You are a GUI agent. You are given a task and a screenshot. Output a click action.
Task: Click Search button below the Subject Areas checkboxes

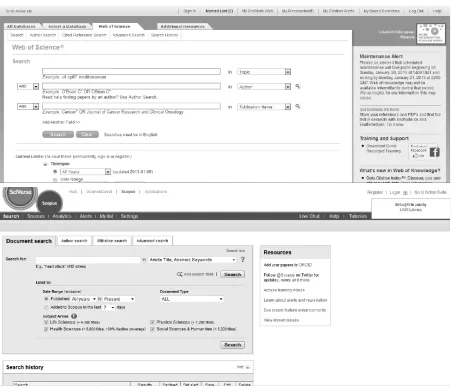coord(232,345)
